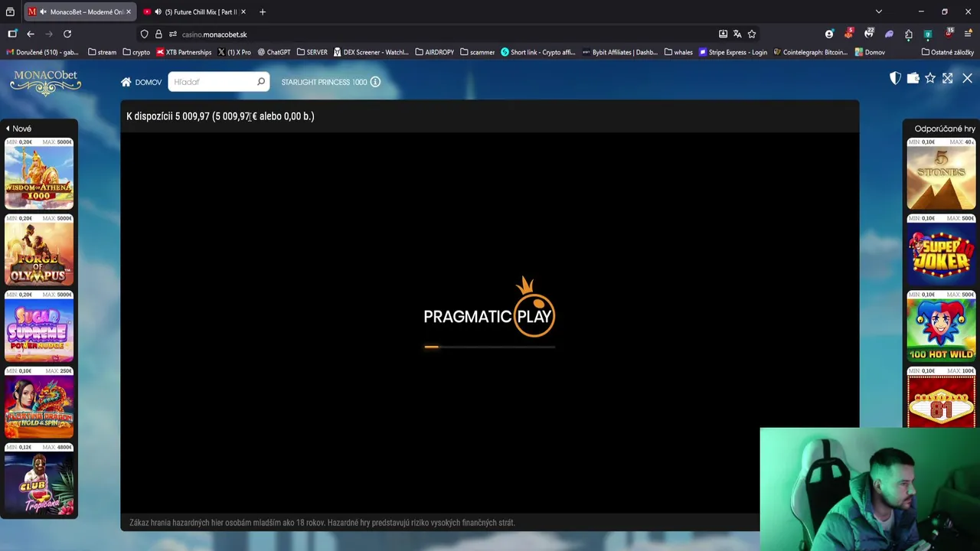Reload the current page
Viewport: 980px width, 551px height.
click(67, 34)
